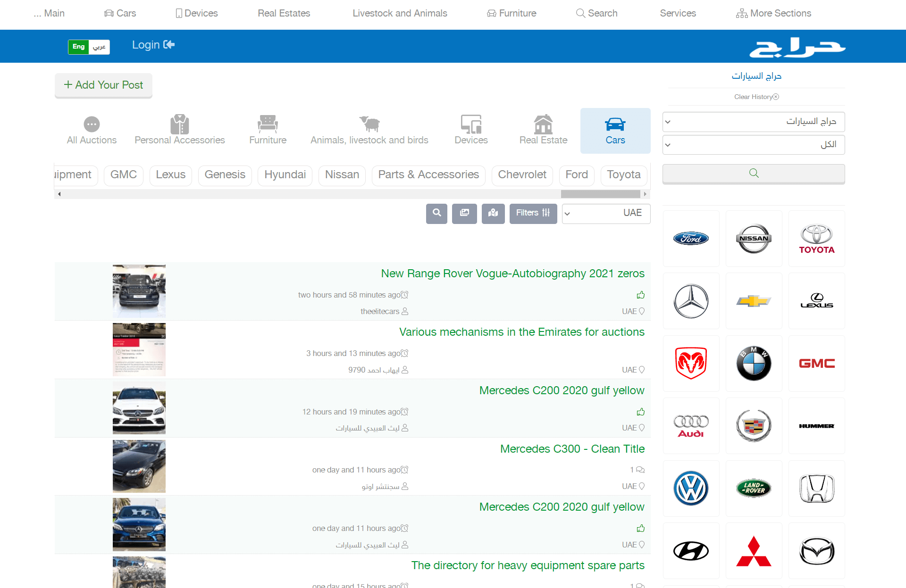Open the Mitsubishi diamond logo tile
Image resolution: width=906 pixels, height=588 pixels.
tap(754, 551)
